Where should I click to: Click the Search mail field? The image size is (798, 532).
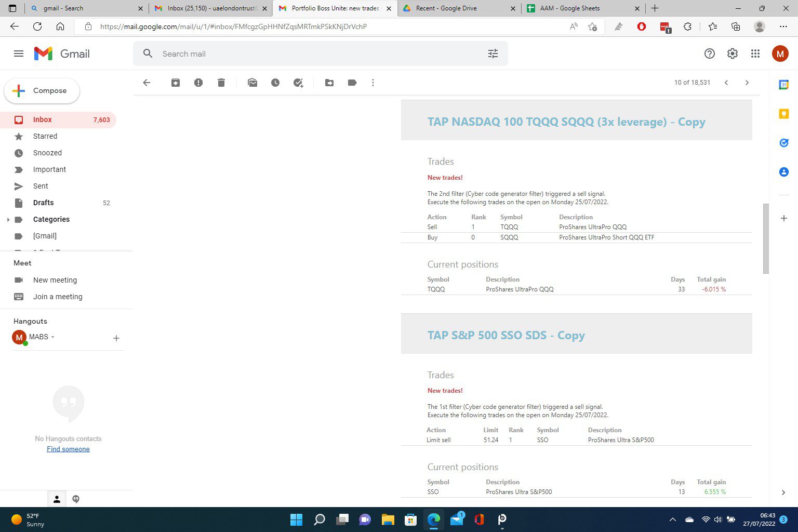coord(312,54)
